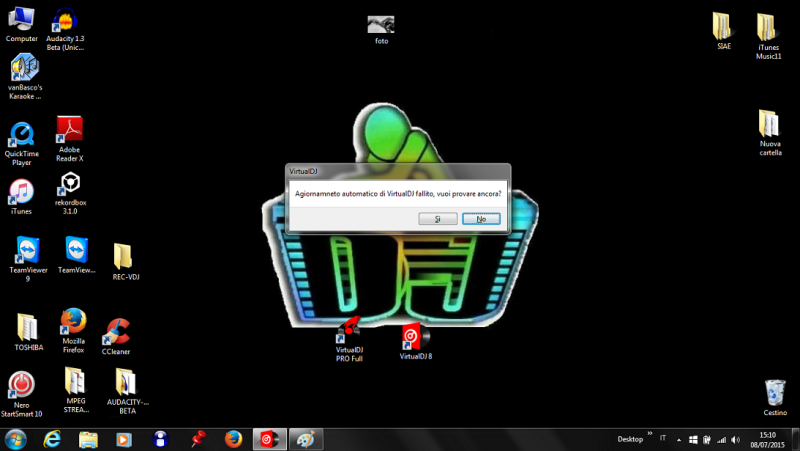This screenshot has width=800, height=451.
Task: Open the clock showing 15:10
Action: click(767, 440)
